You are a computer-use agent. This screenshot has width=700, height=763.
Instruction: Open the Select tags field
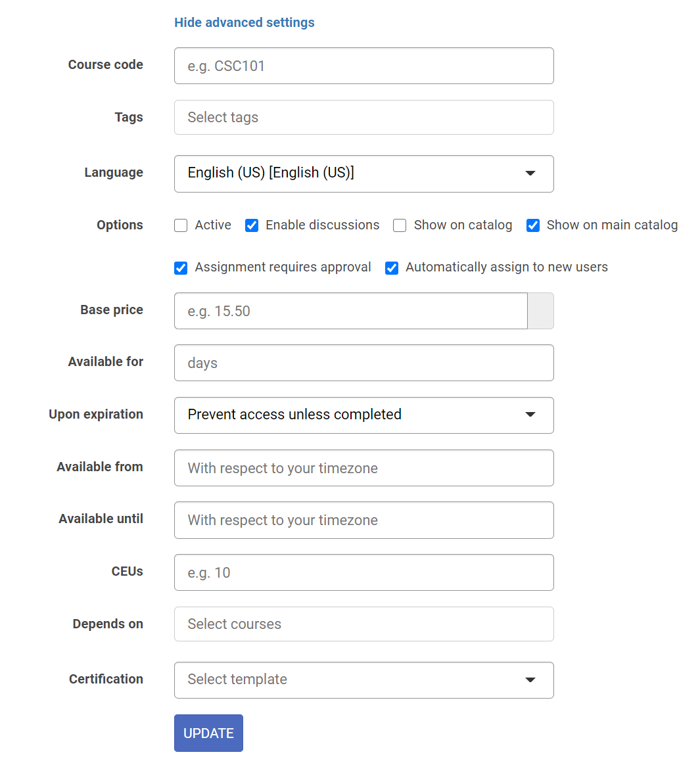click(363, 117)
